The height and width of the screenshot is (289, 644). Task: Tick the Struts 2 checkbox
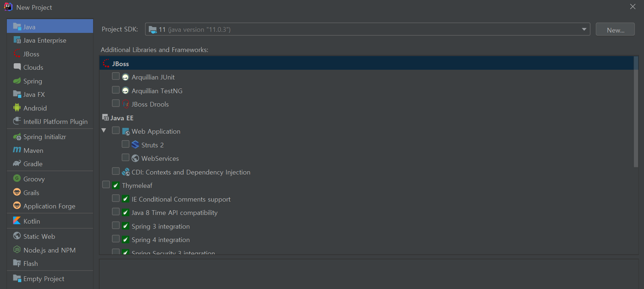pyautogui.click(x=126, y=144)
